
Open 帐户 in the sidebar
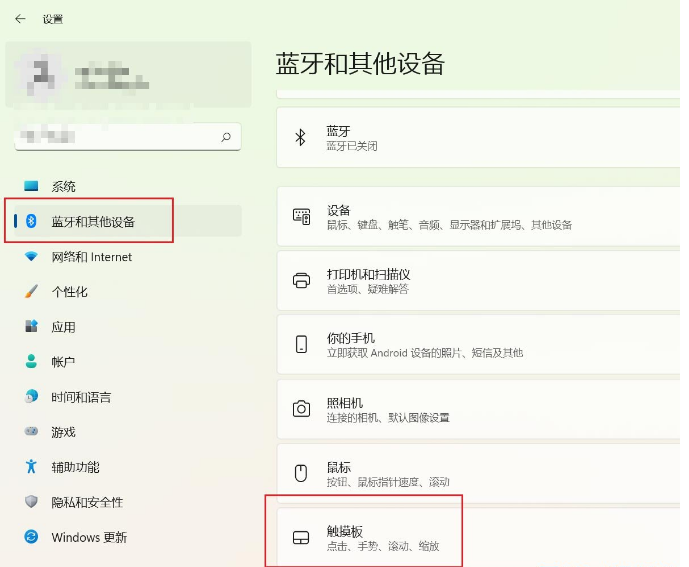[63, 362]
